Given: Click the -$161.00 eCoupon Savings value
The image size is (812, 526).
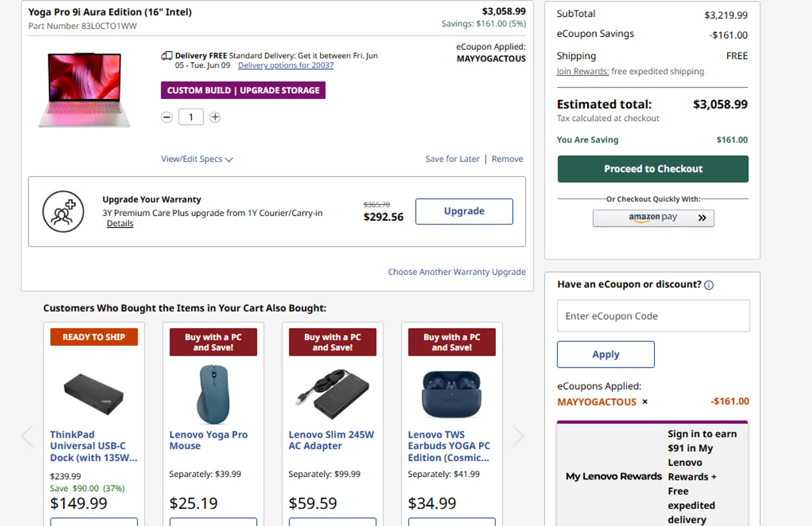Looking at the screenshot, I should 729,35.
